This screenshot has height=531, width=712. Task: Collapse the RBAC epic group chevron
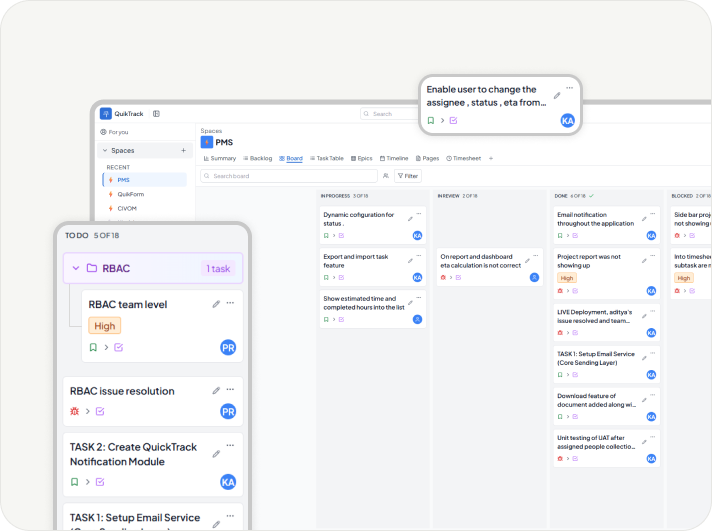74,268
